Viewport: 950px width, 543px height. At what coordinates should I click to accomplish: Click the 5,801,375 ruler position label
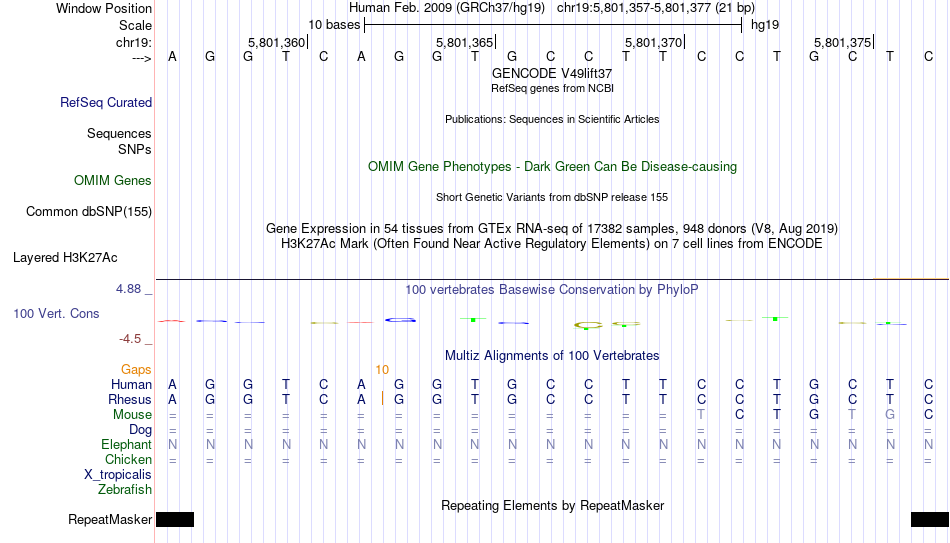(x=843, y=42)
